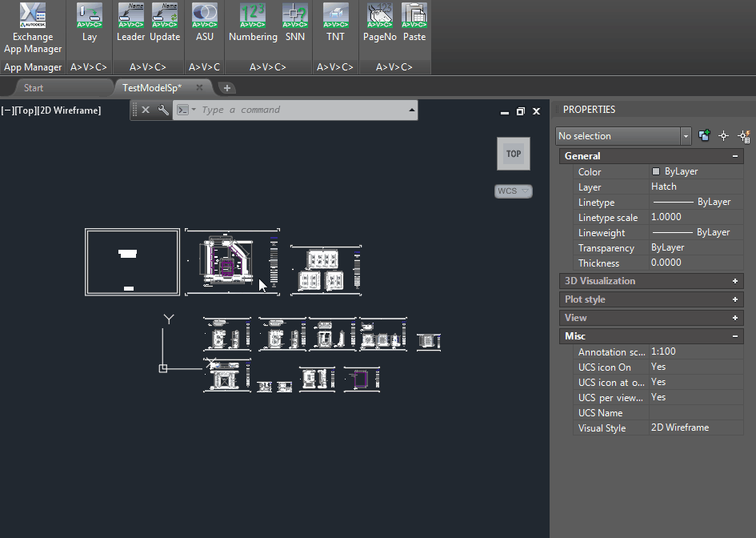Screen dimensions: 756x538
Task: Minimize the drawing viewport window
Action: click(x=505, y=111)
